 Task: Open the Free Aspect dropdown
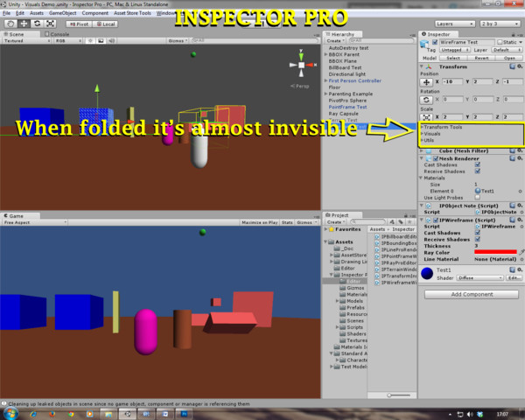35,222
